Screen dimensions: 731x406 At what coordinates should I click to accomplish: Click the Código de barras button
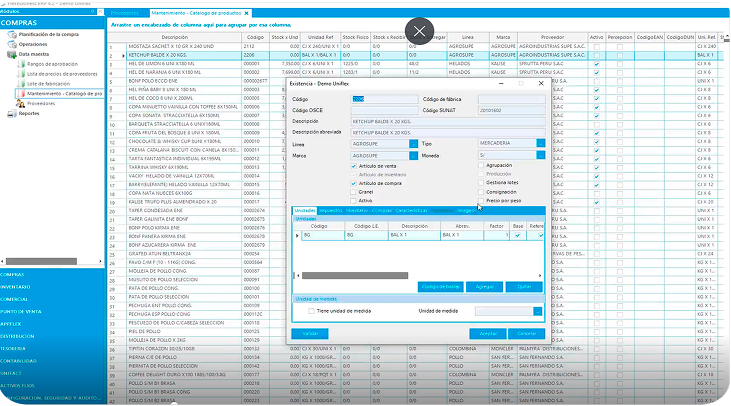pyautogui.click(x=440, y=287)
